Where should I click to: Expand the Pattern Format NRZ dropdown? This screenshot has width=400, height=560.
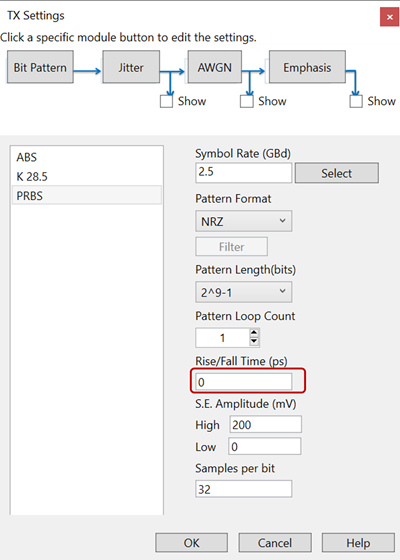pos(244,221)
